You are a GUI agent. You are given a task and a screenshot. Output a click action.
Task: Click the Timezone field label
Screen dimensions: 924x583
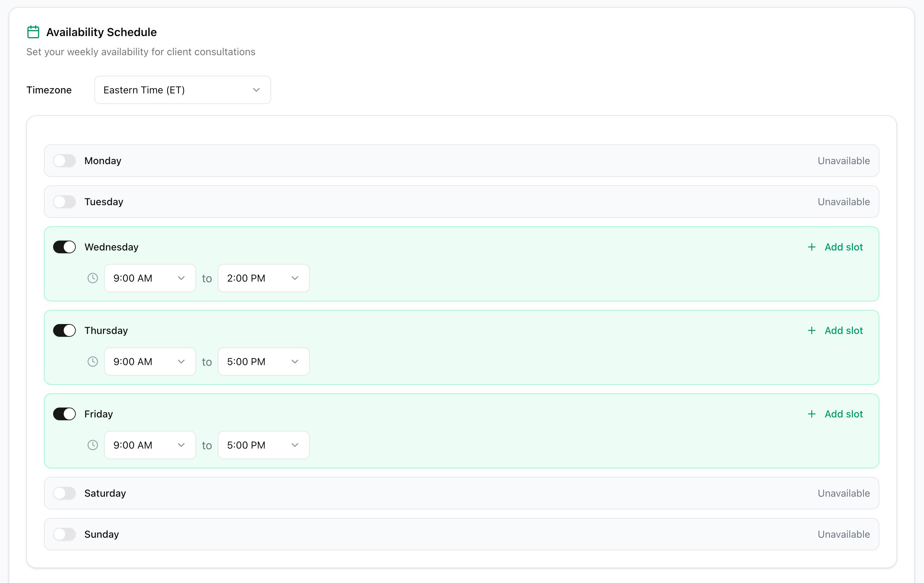coord(49,90)
